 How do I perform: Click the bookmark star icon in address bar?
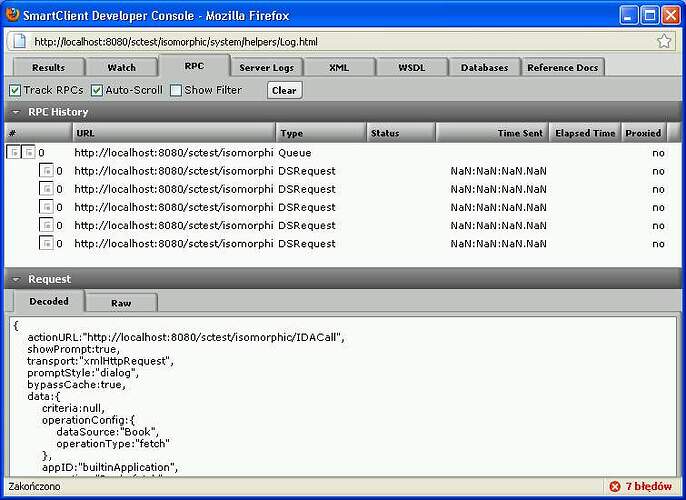[664, 42]
